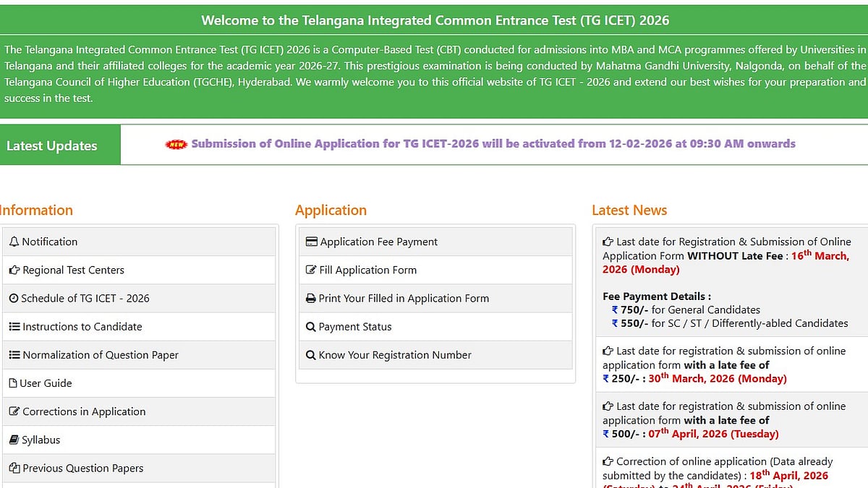Select the credit card icon for Application Fee Payment
This screenshot has width=868, height=488.
tap(312, 241)
